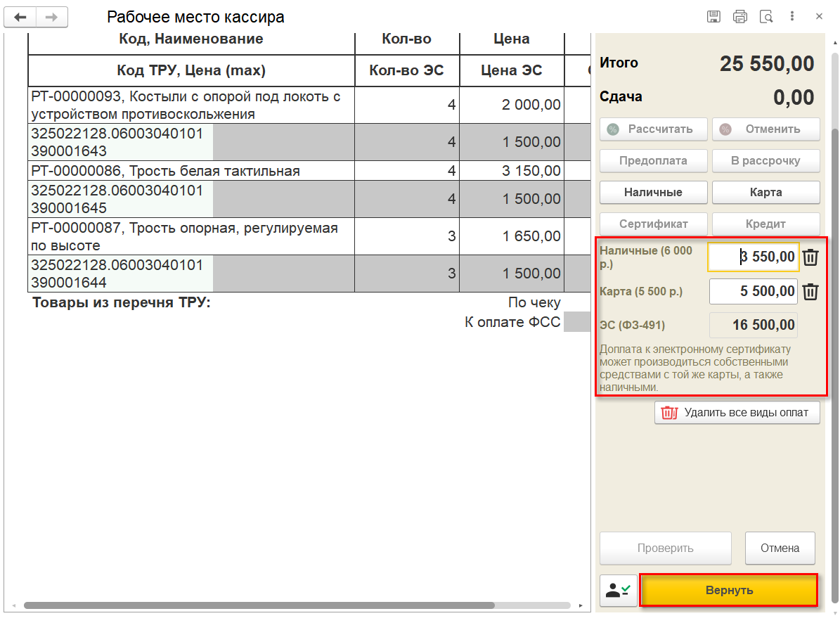The width and height of the screenshot is (840, 623).
Task: Click the Сдача value 0,00
Action: pyautogui.click(x=794, y=98)
